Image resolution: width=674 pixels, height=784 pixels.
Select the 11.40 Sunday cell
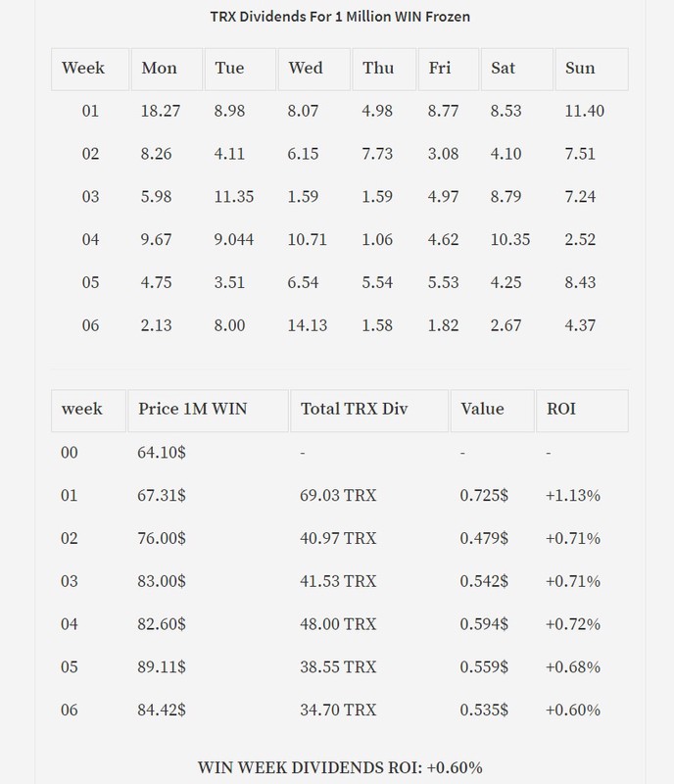(x=584, y=111)
